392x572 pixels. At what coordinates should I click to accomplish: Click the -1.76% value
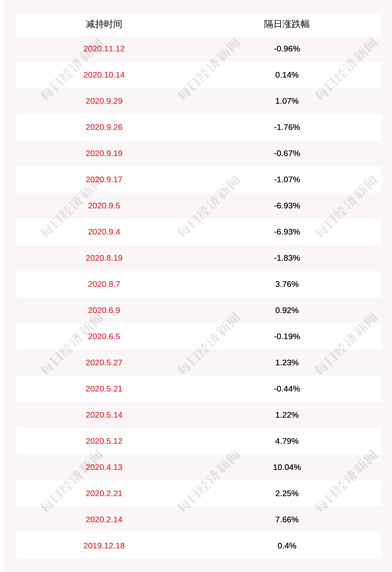point(287,127)
